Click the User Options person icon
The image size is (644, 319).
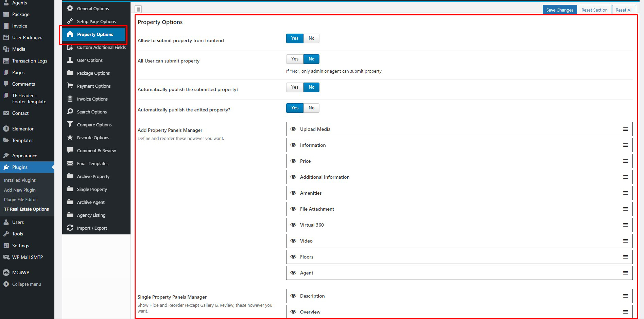[x=70, y=60]
